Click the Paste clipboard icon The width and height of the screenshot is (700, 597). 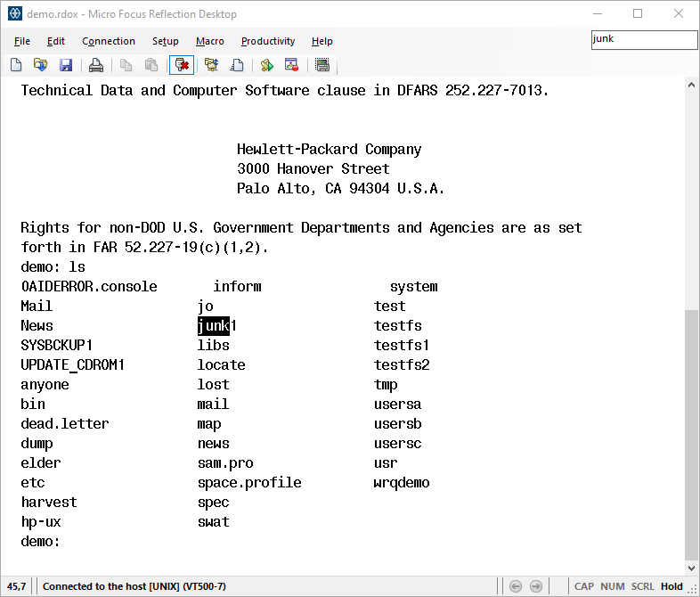click(x=151, y=65)
